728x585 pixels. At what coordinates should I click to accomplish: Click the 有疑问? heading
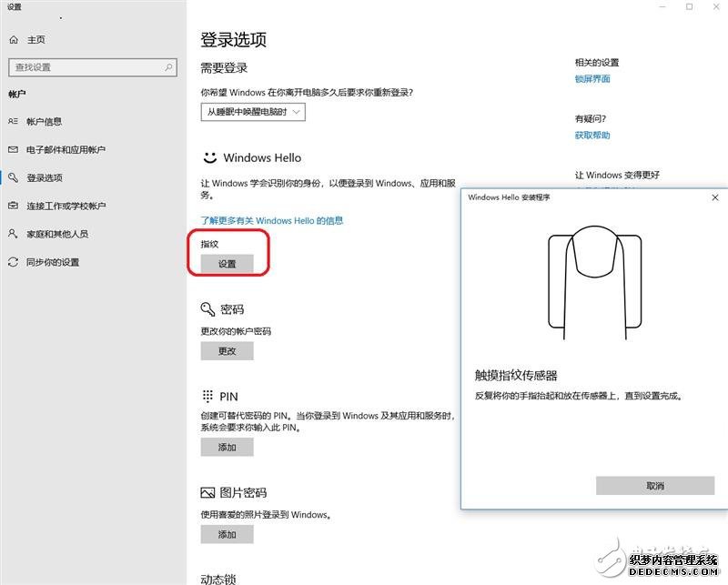click(591, 119)
